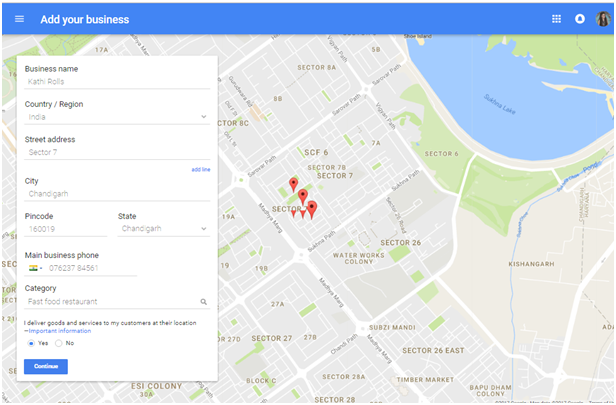This screenshot has height=405, width=616.
Task: Click the WATER WORKS COLONY label
Action: tap(358, 258)
